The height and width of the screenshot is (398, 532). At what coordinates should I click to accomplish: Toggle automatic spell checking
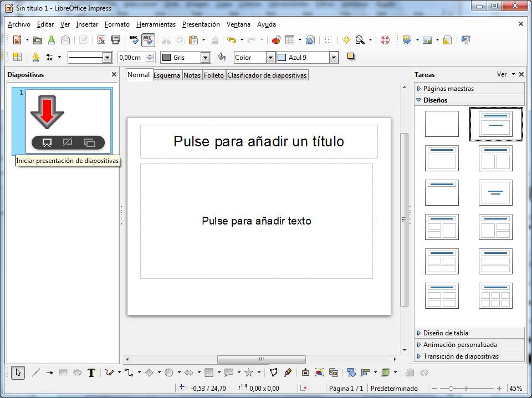(x=148, y=40)
